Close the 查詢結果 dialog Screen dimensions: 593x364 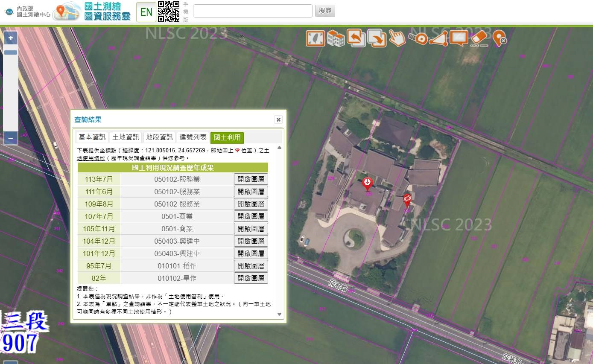278,120
